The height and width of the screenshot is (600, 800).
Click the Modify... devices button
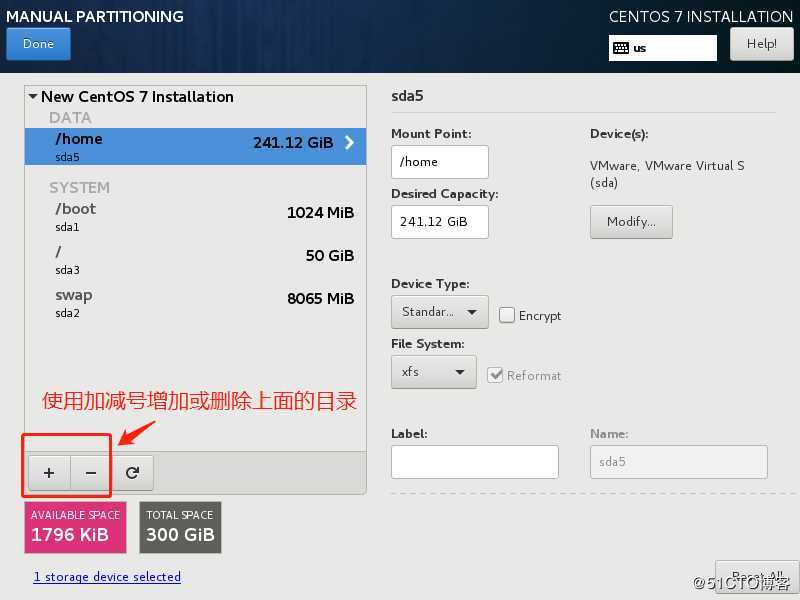click(x=631, y=222)
